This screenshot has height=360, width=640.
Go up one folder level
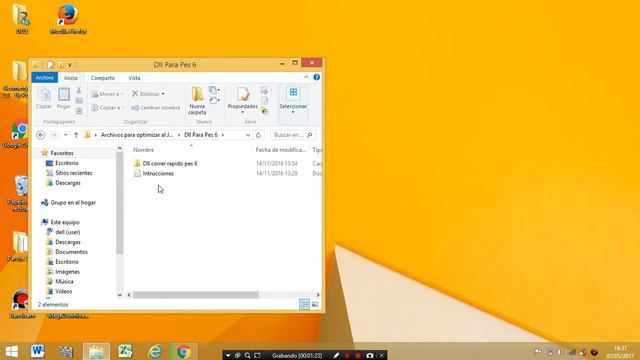tap(76, 135)
